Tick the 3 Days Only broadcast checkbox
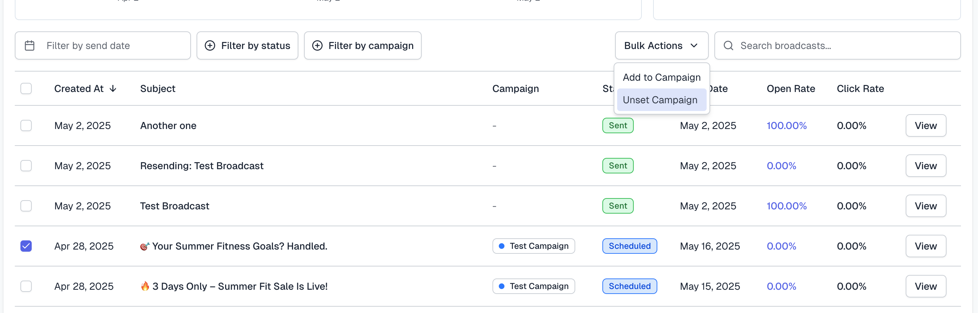Screen dimensions: 980x313 point(26,286)
